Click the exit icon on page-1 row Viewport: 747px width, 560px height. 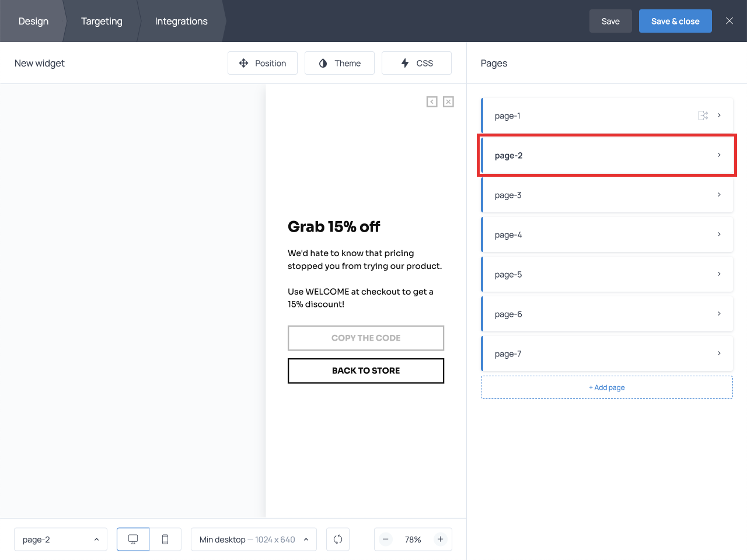coord(703,116)
